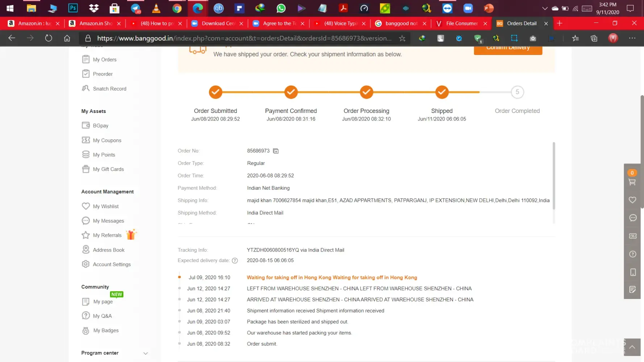Image resolution: width=644 pixels, height=362 pixels.
Task: Go to My Coupons page
Action: click(107, 140)
